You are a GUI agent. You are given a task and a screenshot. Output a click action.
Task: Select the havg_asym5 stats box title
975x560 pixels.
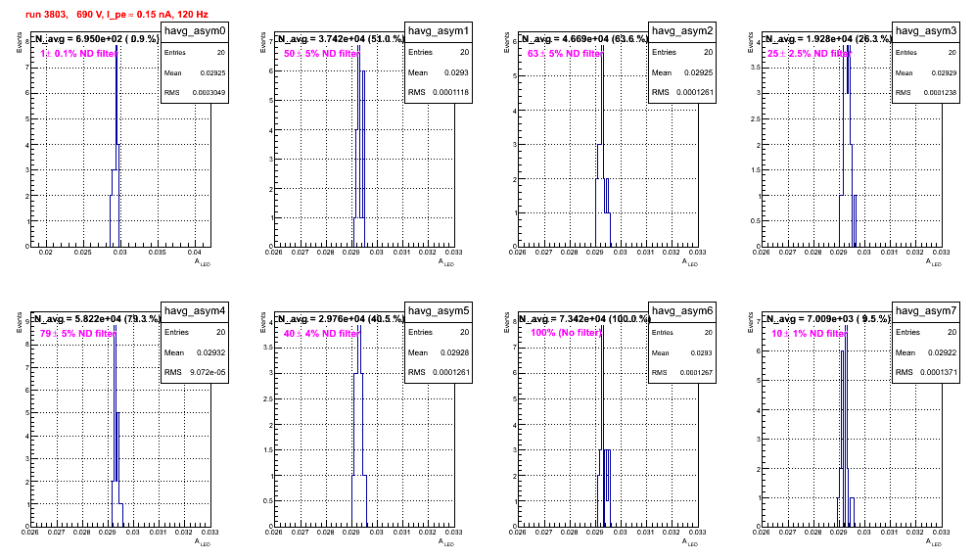click(x=439, y=311)
